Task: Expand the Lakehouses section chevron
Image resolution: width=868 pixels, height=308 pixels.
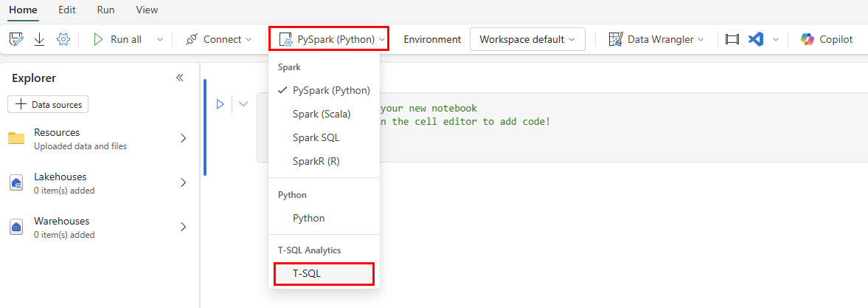Action: [x=183, y=182]
